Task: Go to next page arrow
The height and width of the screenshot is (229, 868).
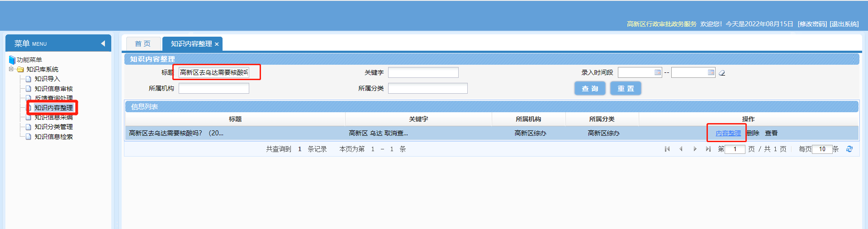Action: pyautogui.click(x=695, y=149)
